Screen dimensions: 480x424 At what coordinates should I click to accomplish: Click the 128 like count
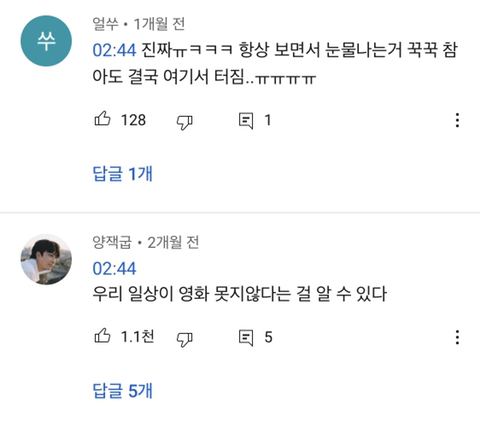tap(133, 120)
